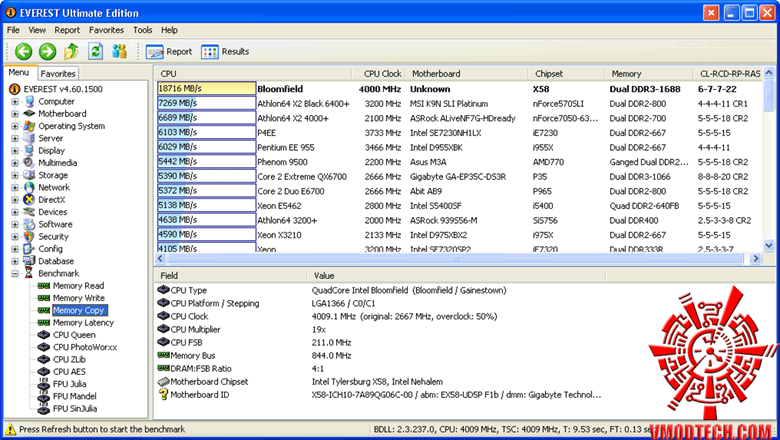Switch to the Favorites tab
The image size is (780, 440).
pyautogui.click(x=58, y=73)
